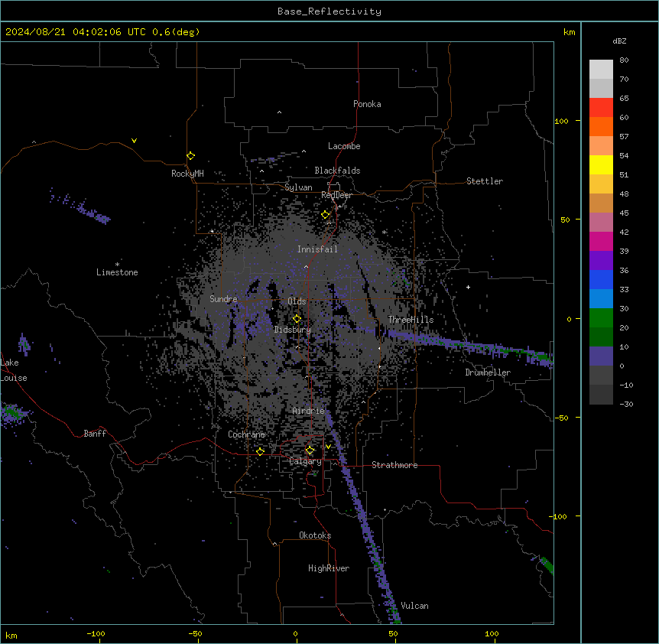Click the Calgary city label

pos(305,461)
